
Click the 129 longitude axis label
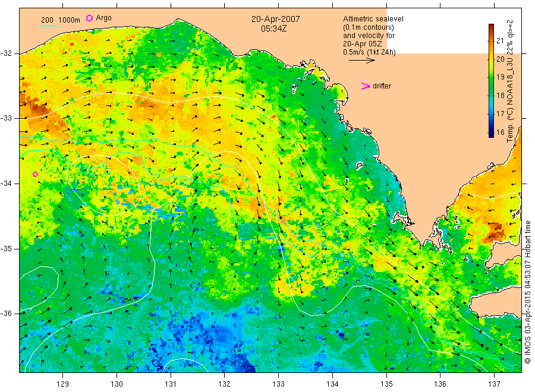(63, 384)
